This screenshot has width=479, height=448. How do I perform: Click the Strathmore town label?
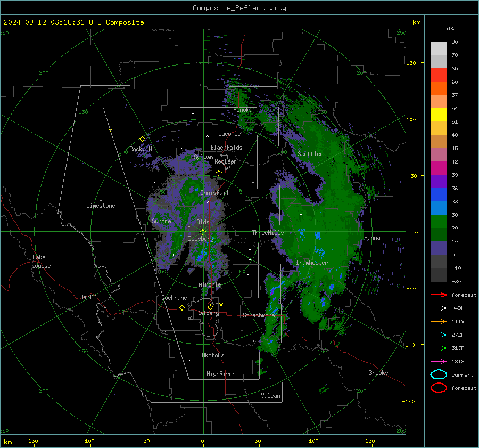coord(259,315)
